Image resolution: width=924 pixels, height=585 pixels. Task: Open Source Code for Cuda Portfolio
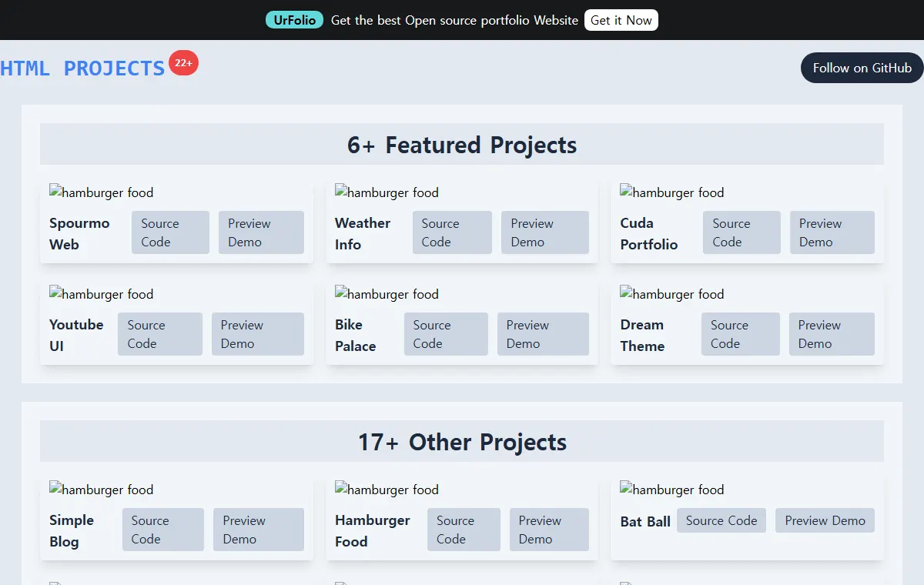[742, 232]
